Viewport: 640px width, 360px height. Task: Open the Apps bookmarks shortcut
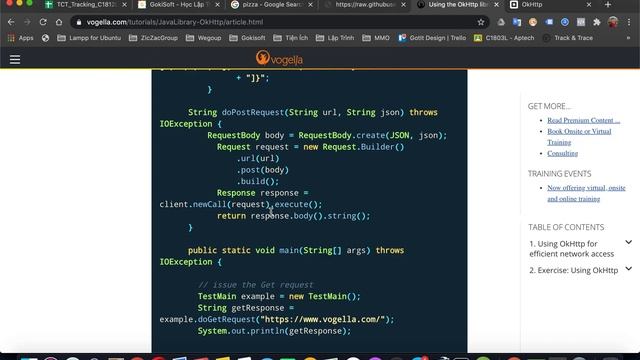coord(20,38)
